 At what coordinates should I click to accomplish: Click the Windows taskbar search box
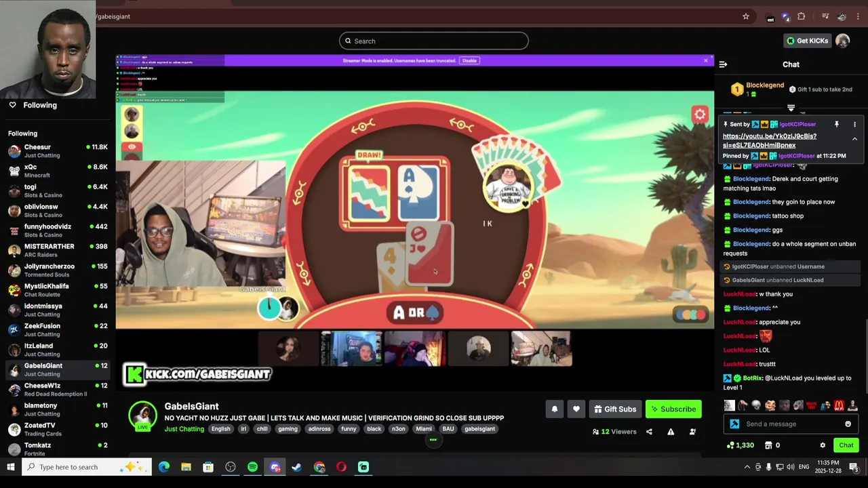(x=87, y=467)
